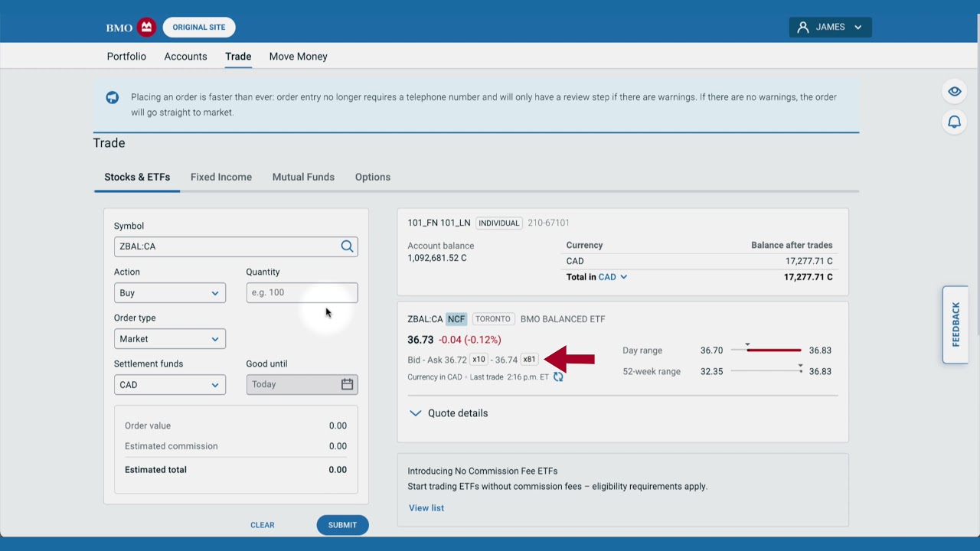Click the Account balance value 1,092,681.52 C
The image size is (980, 551).
pyautogui.click(x=437, y=258)
